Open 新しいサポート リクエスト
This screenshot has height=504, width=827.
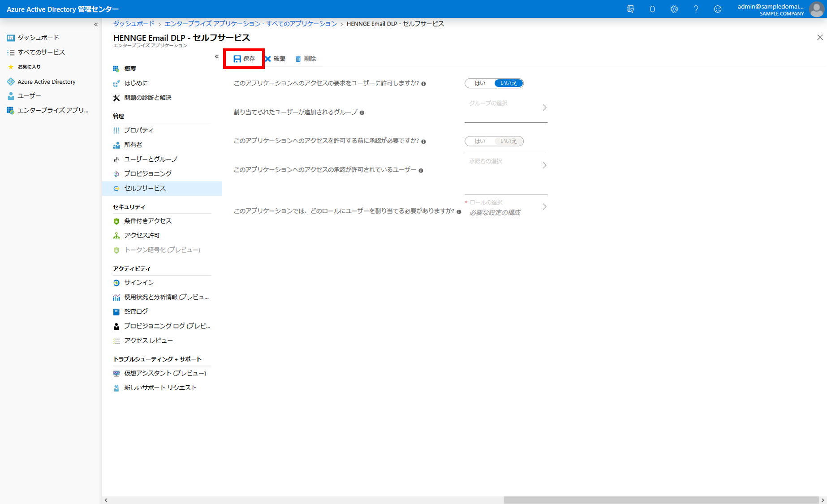tap(160, 388)
